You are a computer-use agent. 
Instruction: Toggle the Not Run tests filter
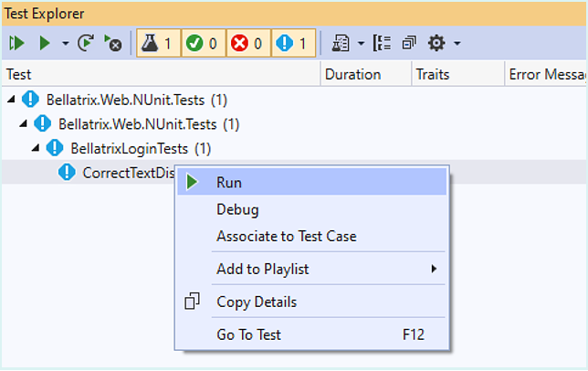click(293, 43)
